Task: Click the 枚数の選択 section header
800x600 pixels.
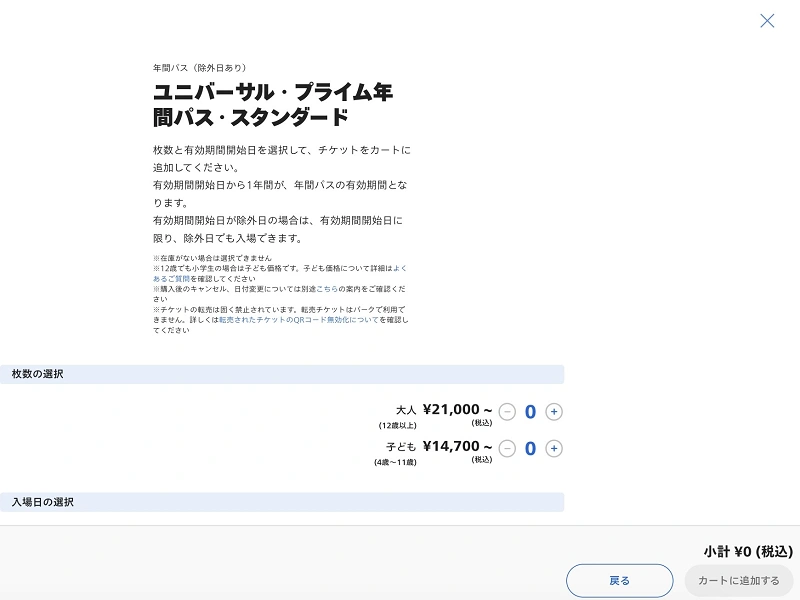Action: tap(282, 374)
